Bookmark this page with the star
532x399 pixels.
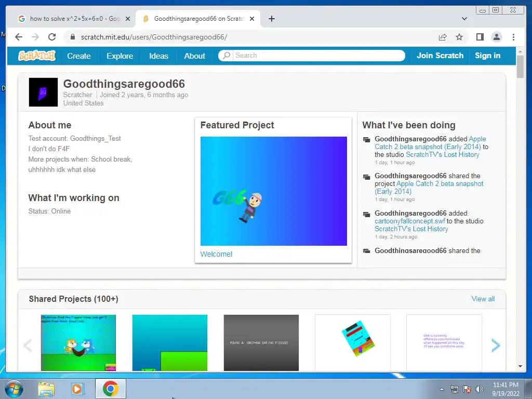click(x=459, y=37)
